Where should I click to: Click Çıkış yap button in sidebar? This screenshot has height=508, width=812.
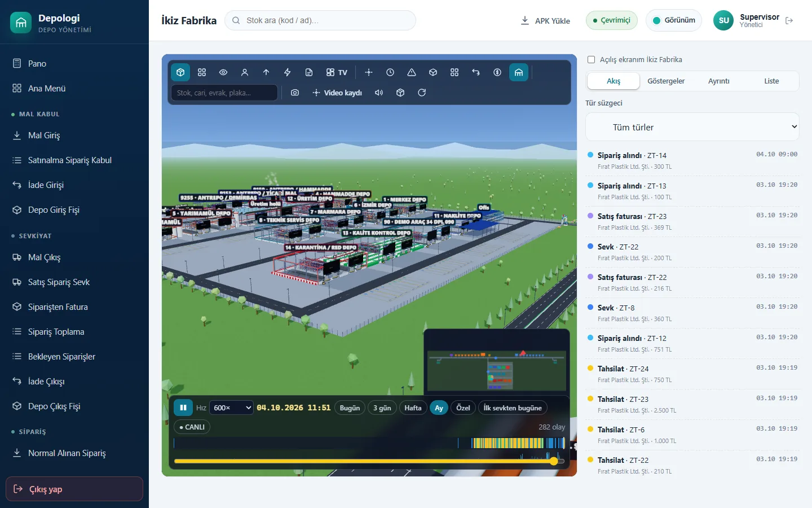tap(74, 489)
